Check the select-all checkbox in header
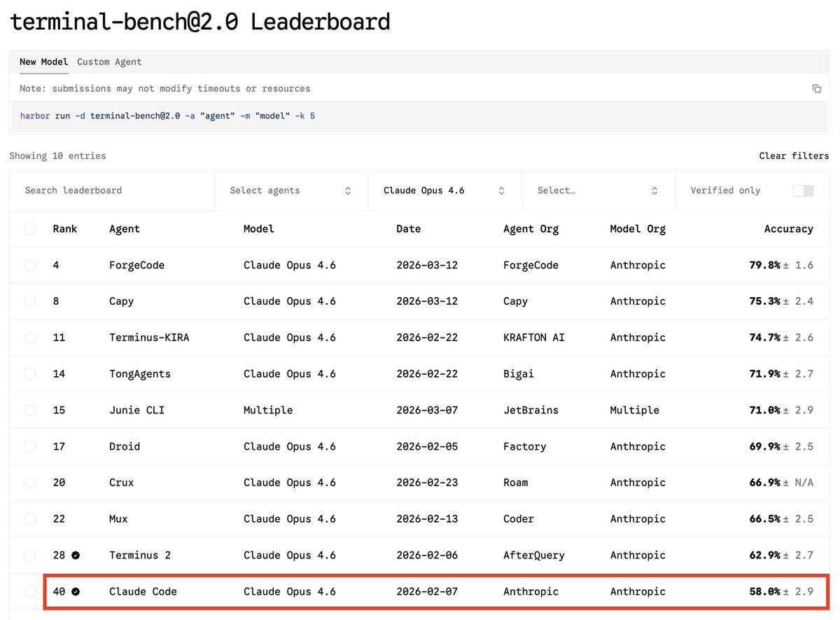This screenshot has height=620, width=840. click(x=30, y=229)
